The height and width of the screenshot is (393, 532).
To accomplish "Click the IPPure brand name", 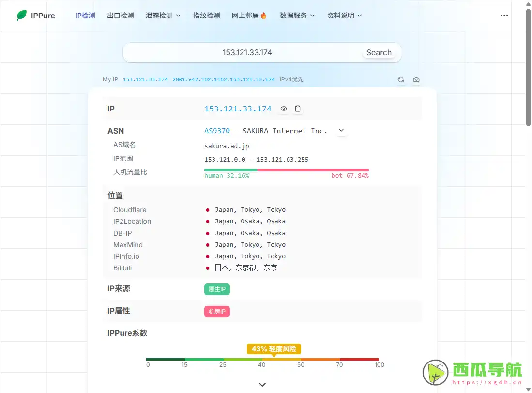I will pos(43,16).
